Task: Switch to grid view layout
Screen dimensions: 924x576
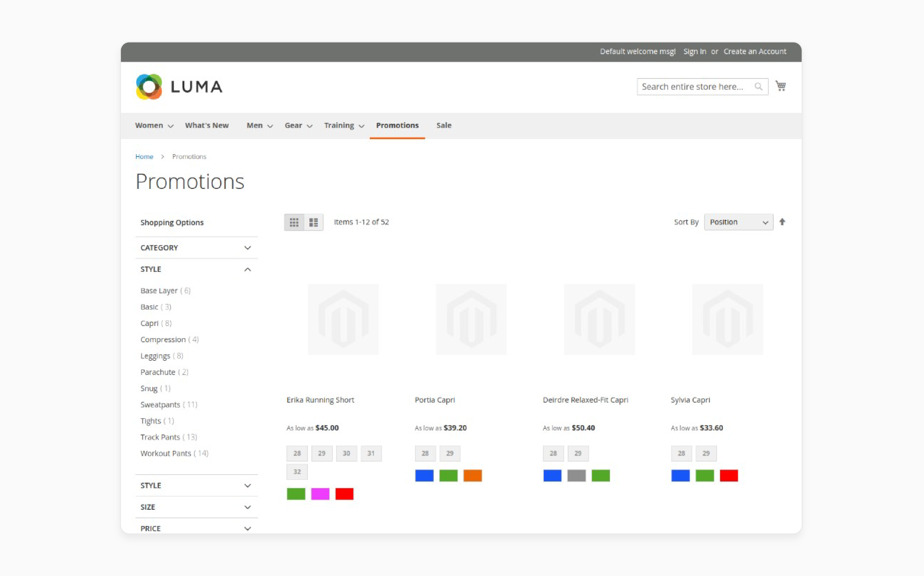Action: 295,222
